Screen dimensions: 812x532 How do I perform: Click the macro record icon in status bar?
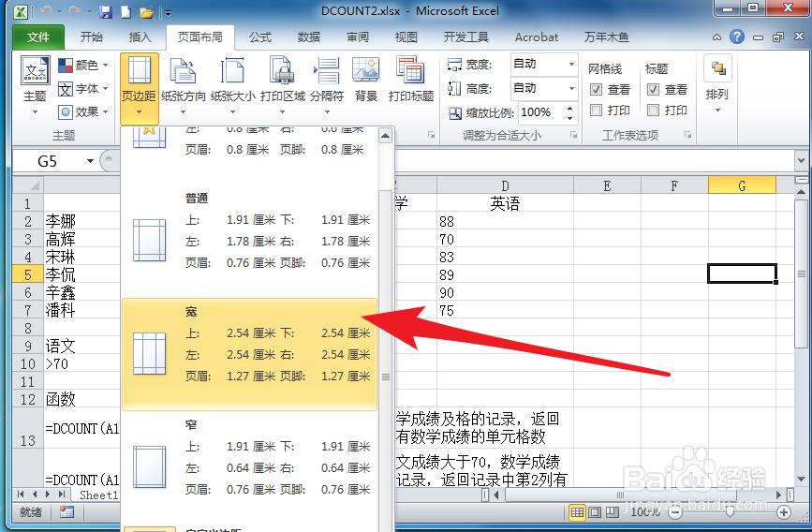coord(66,513)
